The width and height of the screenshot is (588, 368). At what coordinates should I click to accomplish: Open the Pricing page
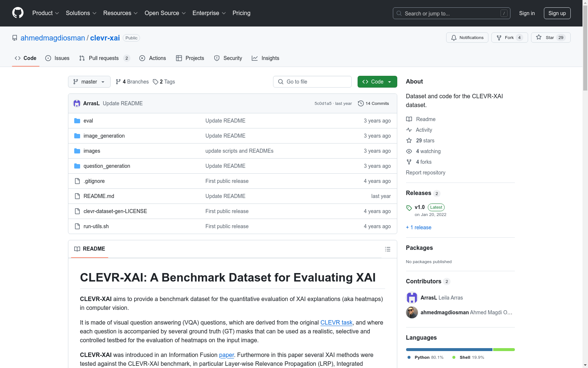click(x=241, y=13)
